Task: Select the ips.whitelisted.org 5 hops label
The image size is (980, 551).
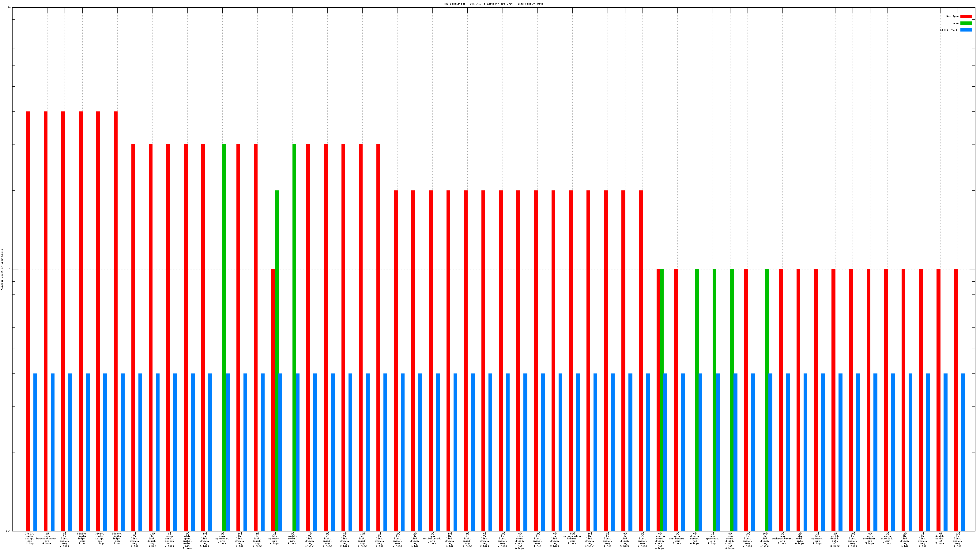Action: tap(432, 538)
